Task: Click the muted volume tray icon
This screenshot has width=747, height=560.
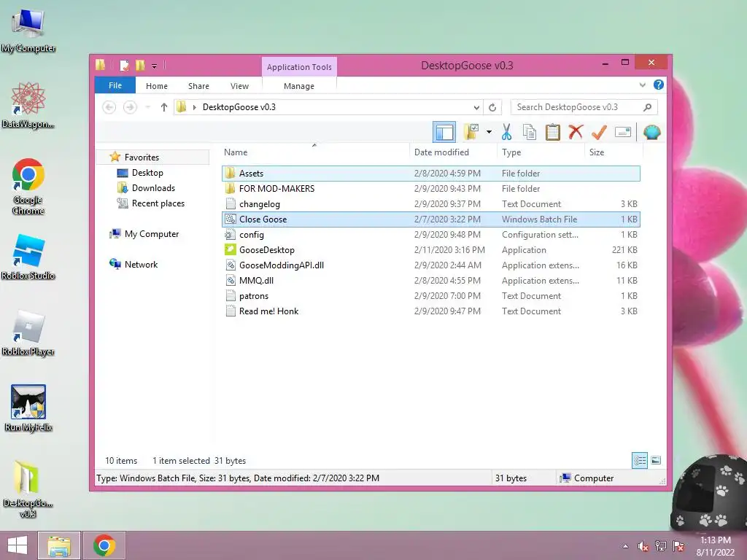Action: 643,546
